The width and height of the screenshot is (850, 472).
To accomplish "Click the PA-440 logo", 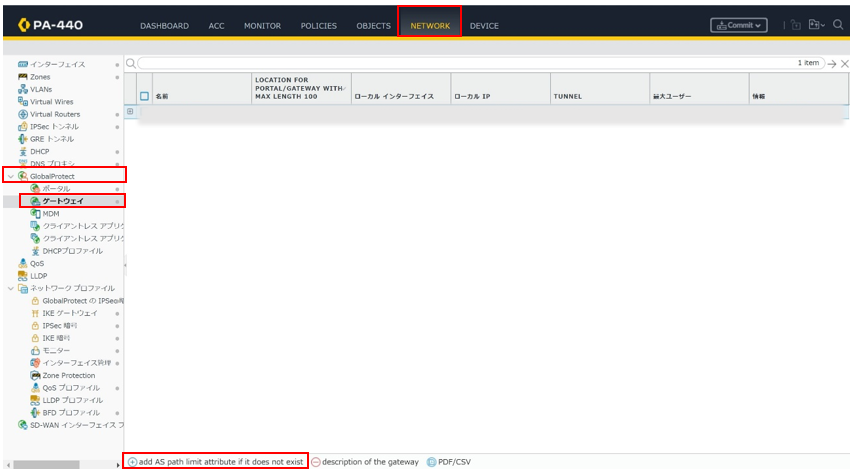I will click(x=50, y=25).
